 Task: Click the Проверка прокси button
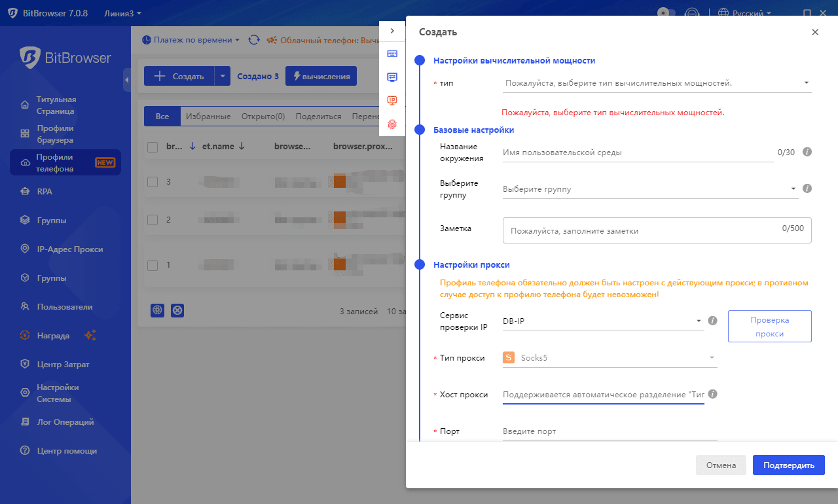(x=769, y=327)
